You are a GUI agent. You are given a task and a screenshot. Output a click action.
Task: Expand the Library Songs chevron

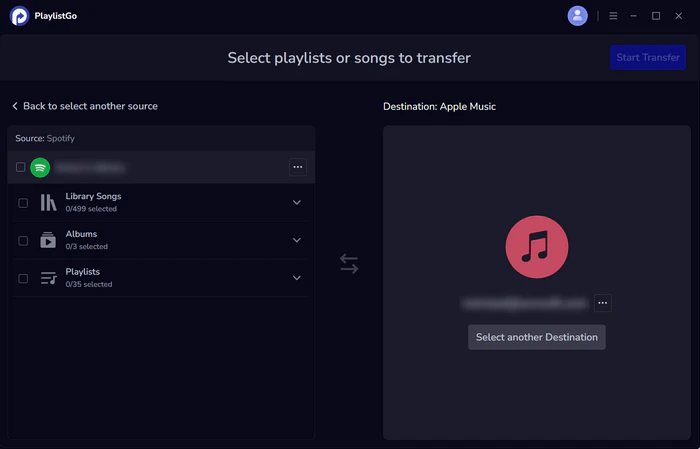(x=296, y=203)
